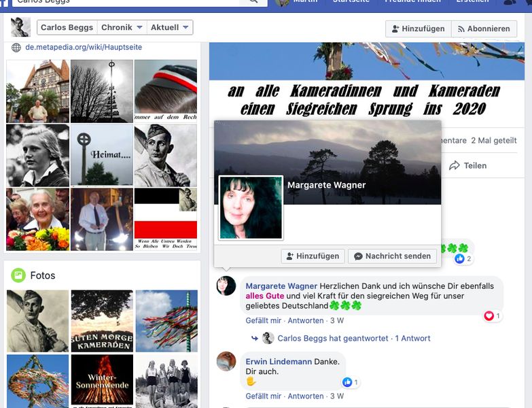Click the small profile picture in the timeline header

20,28
